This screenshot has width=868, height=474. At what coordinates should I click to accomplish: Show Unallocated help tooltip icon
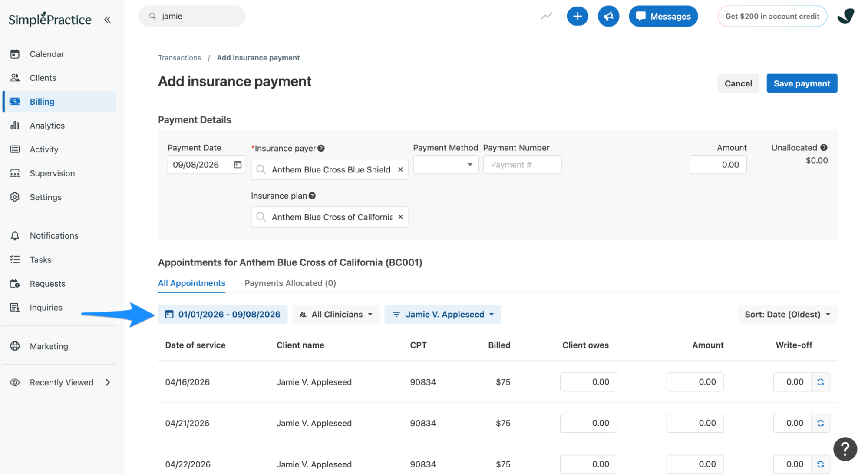tap(824, 148)
